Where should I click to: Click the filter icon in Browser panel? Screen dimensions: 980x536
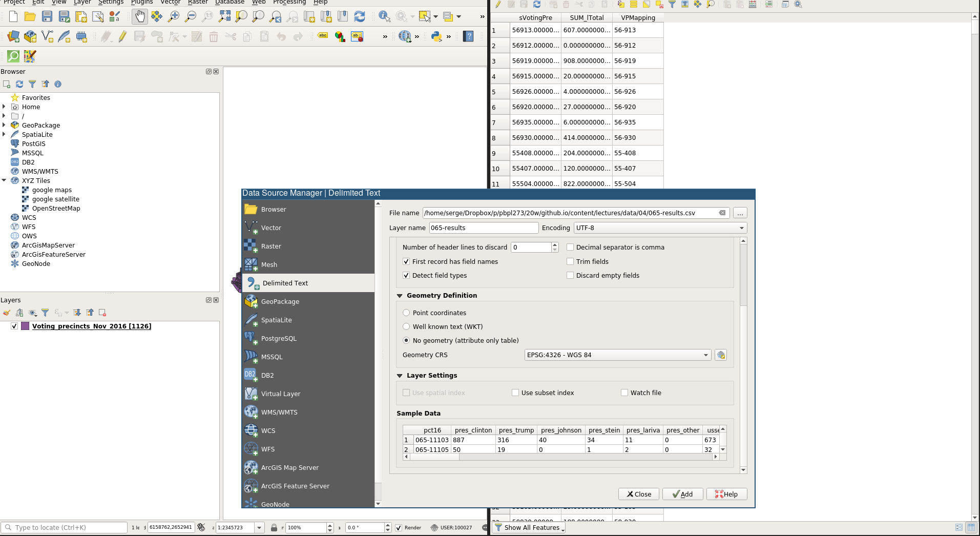pos(32,84)
